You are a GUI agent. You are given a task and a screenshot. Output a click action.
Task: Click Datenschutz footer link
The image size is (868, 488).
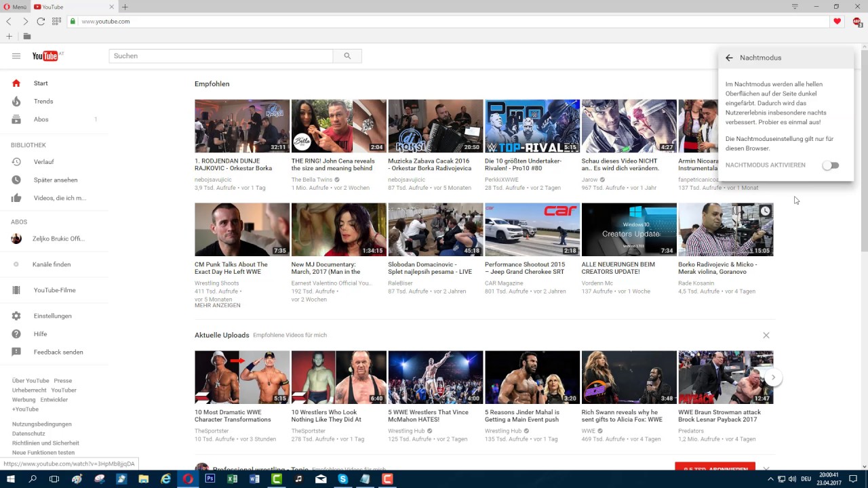[28, 434]
